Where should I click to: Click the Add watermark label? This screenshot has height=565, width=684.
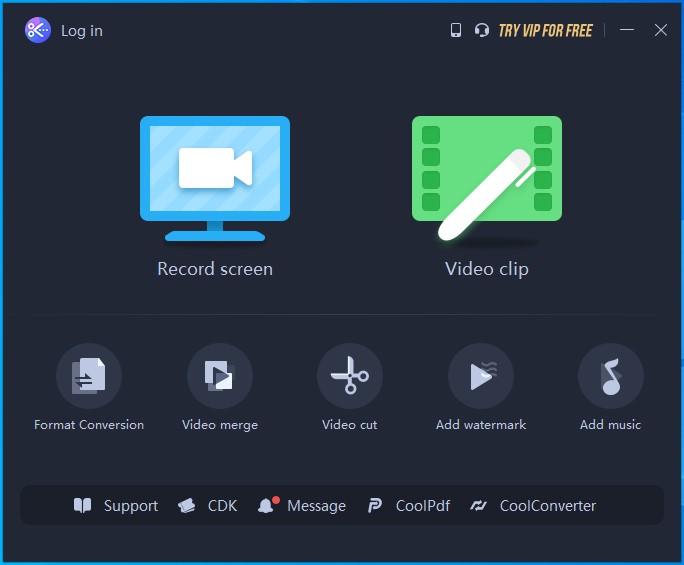point(481,425)
